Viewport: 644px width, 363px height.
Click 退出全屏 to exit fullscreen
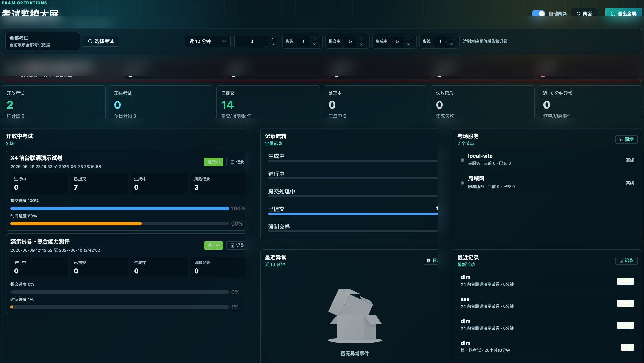(x=623, y=13)
